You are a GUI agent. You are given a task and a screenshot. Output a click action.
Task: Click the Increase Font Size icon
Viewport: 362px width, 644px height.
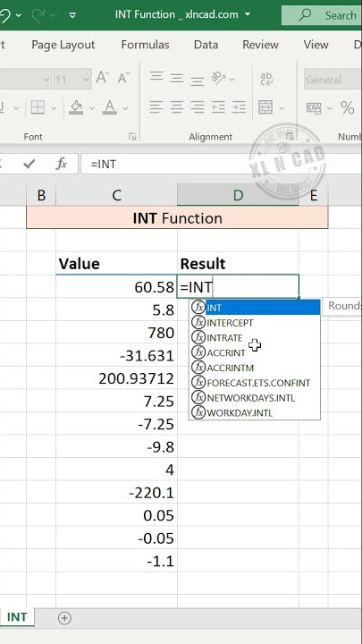coord(103,78)
